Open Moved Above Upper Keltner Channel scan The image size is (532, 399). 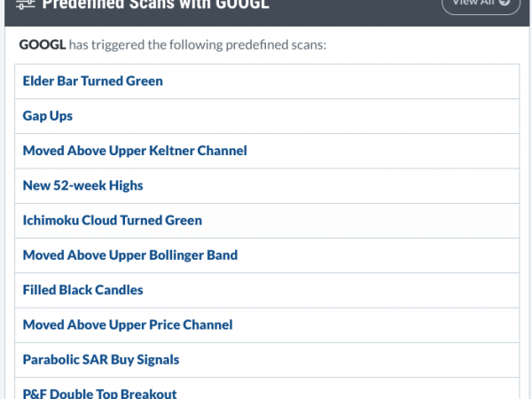point(135,151)
